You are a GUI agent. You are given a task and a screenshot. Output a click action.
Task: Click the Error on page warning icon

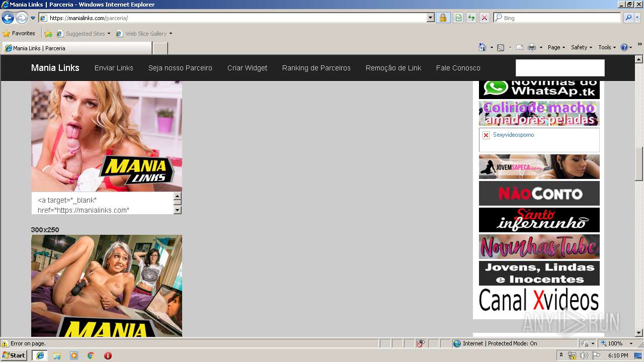pos(5,344)
